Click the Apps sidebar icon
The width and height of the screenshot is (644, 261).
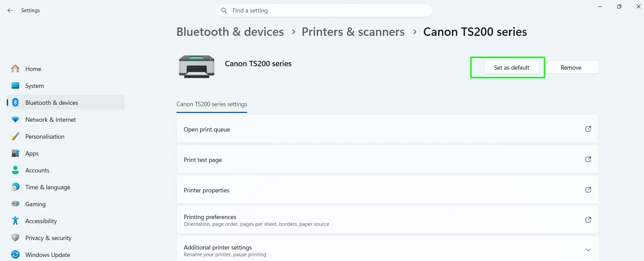(15, 153)
